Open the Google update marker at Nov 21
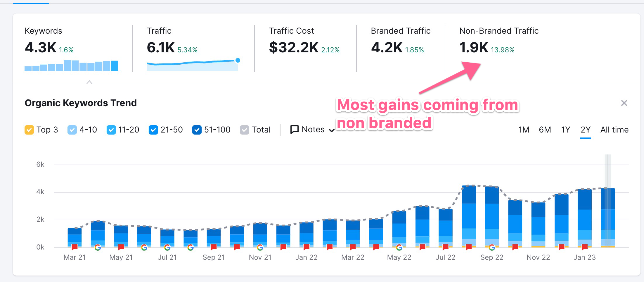 point(260,247)
